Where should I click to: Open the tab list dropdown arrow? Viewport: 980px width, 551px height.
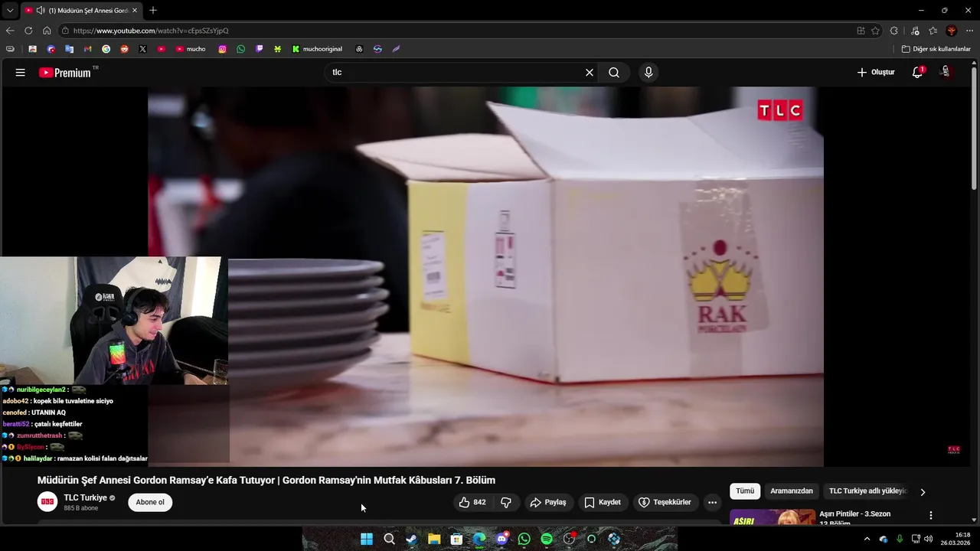10,11
